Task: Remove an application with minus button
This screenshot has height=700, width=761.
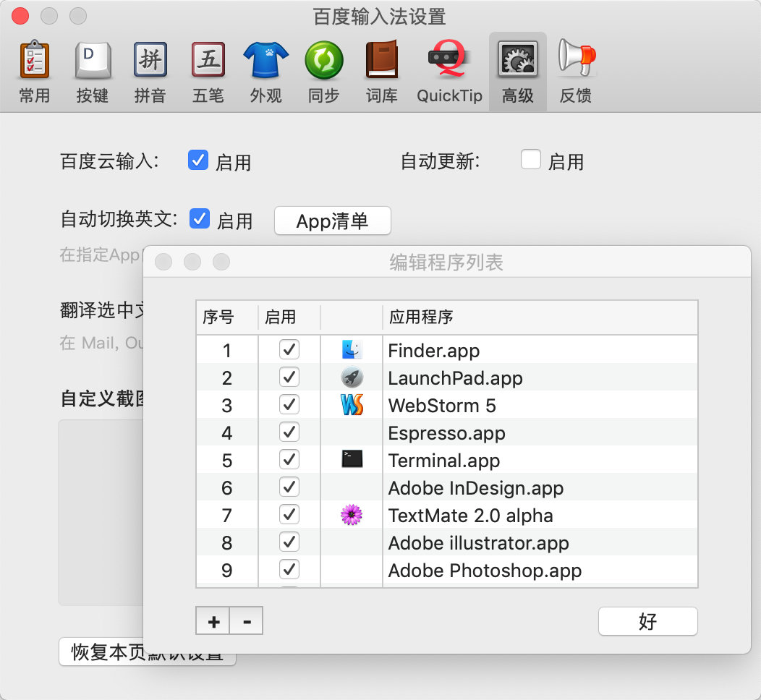Action: coord(247,621)
